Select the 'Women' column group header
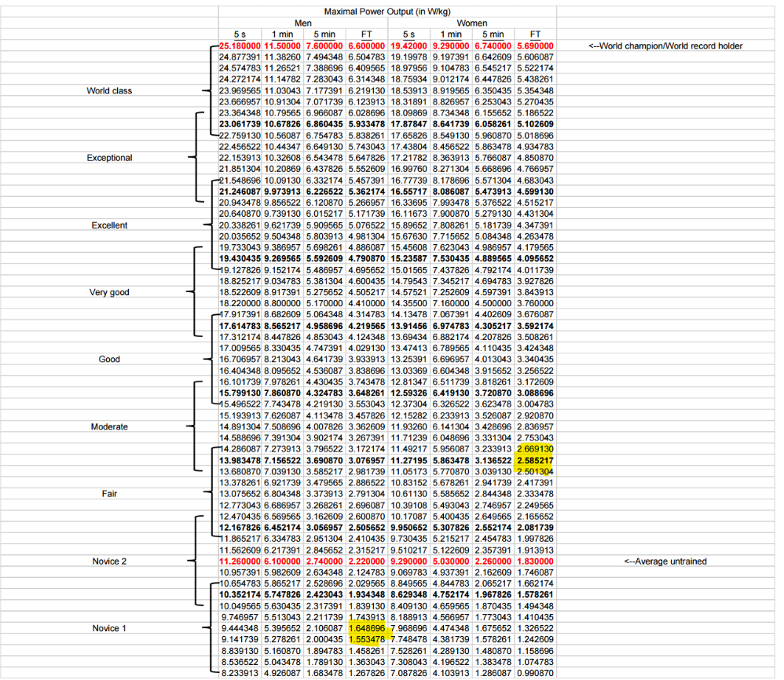 tap(471, 24)
